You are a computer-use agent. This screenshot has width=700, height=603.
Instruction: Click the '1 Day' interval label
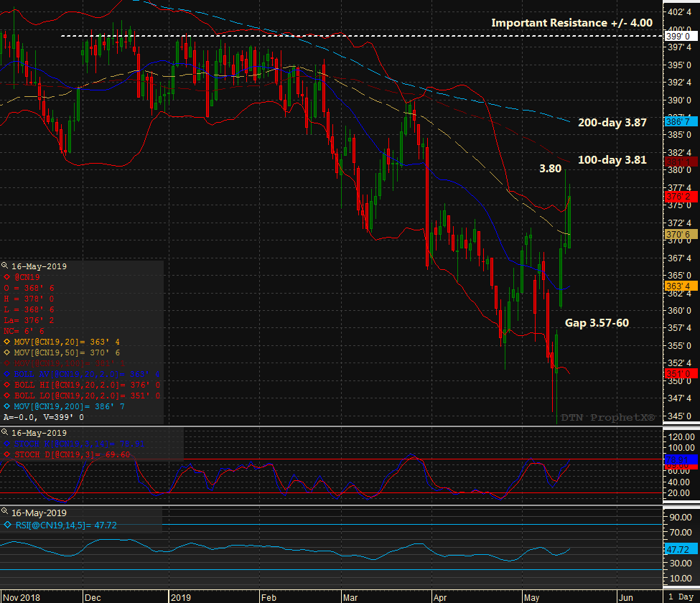coord(681,597)
